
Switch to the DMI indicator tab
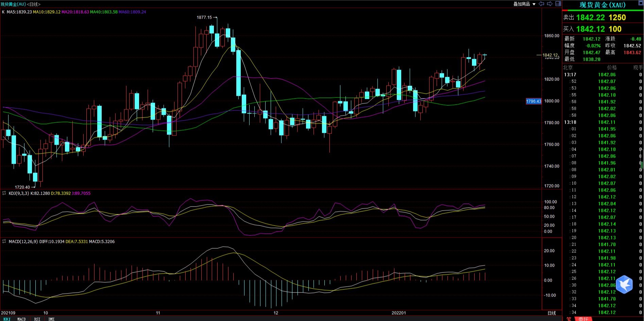point(51,319)
